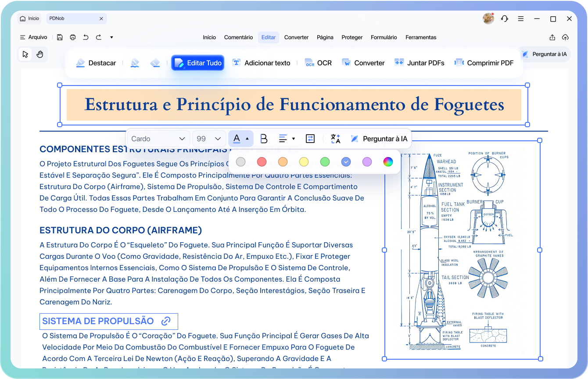Undo the last action
The image size is (588, 379).
[86, 37]
